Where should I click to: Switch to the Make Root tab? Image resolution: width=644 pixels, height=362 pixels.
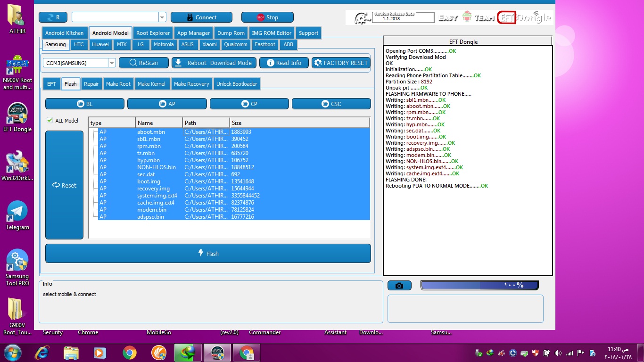pos(118,84)
